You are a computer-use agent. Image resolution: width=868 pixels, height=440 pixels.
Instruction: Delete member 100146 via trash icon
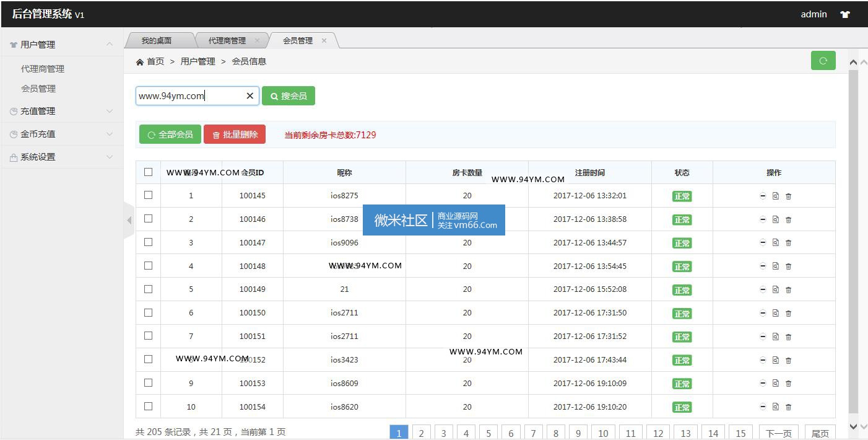tap(788, 220)
